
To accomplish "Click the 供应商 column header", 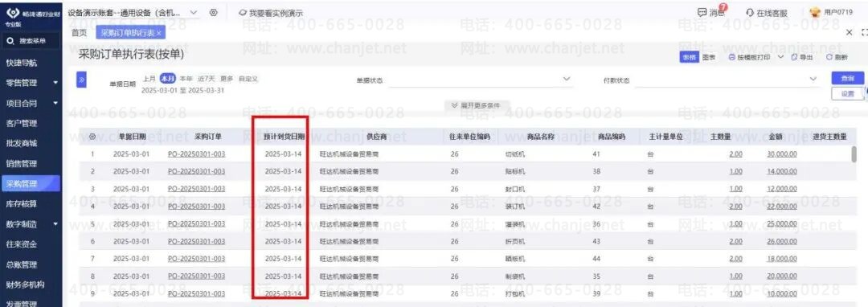I will (x=376, y=136).
